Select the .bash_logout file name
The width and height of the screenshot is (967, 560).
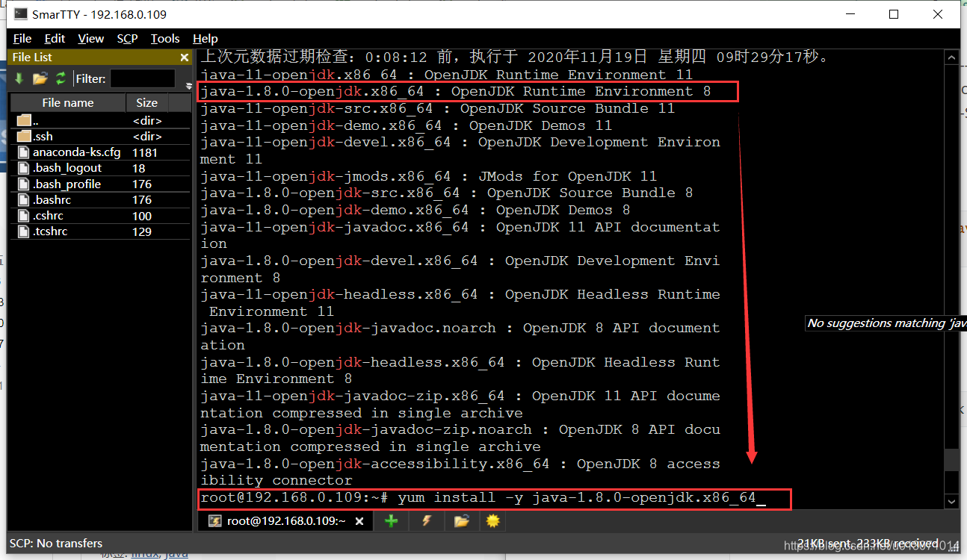coord(67,168)
